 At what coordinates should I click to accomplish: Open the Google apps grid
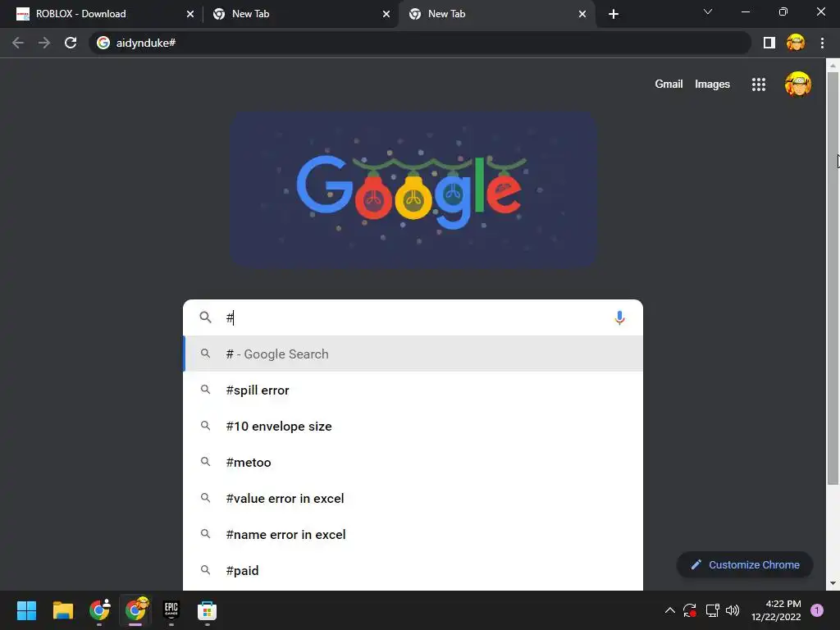759,84
